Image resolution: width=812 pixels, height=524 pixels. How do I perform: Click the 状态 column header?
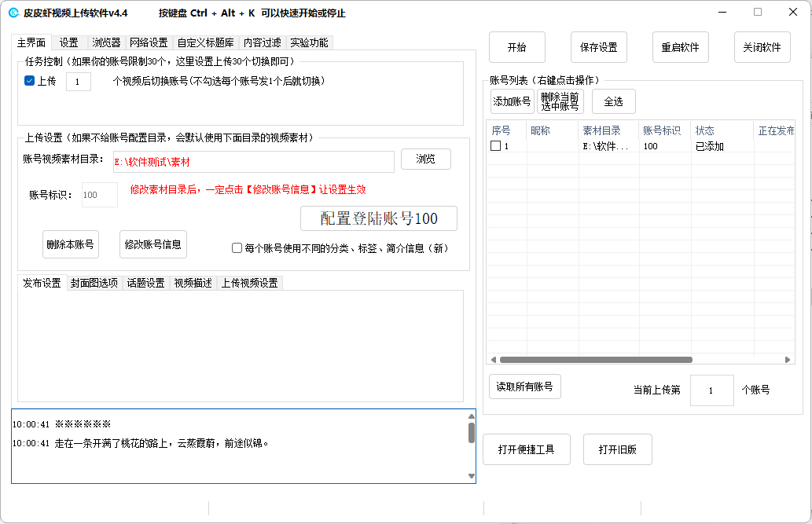click(x=722, y=130)
